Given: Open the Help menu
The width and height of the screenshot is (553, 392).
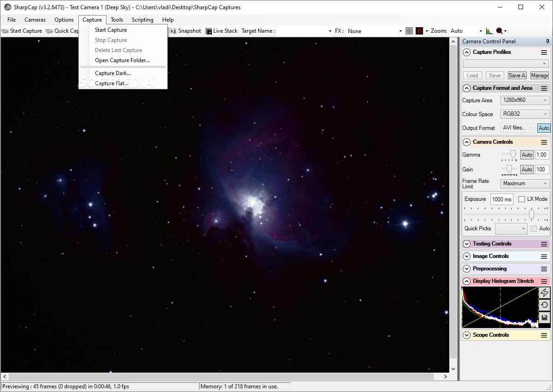Looking at the screenshot, I should point(168,20).
